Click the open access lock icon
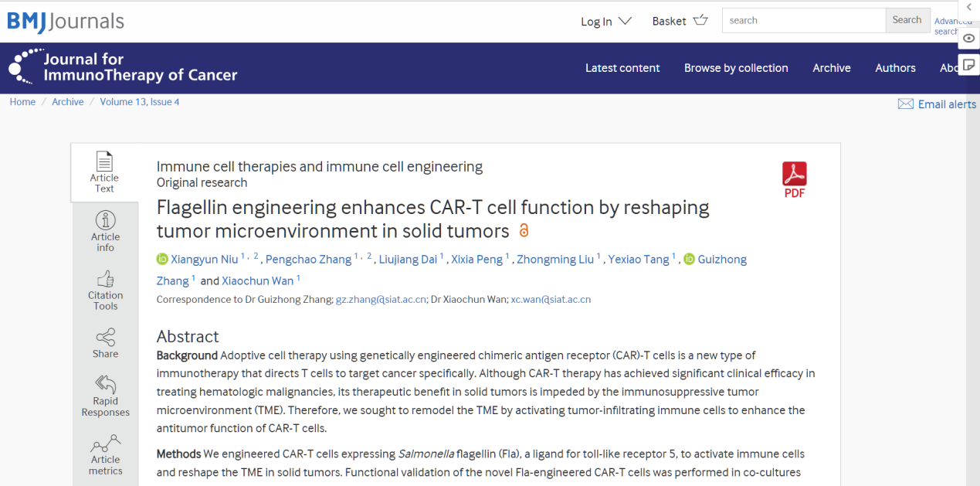Viewport: 980px width, 486px height. tap(524, 230)
